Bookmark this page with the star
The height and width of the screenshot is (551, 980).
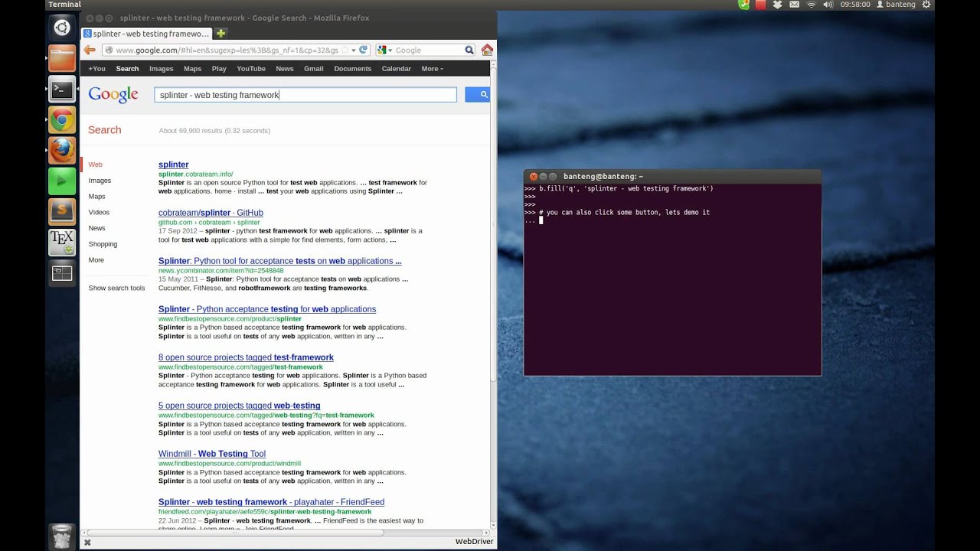click(x=344, y=50)
